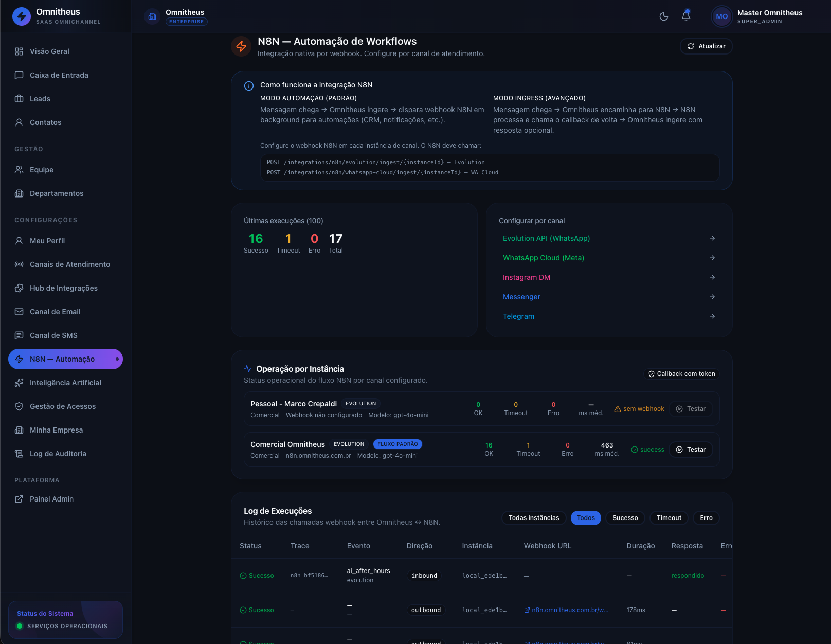Click the MO user avatar

(x=721, y=16)
